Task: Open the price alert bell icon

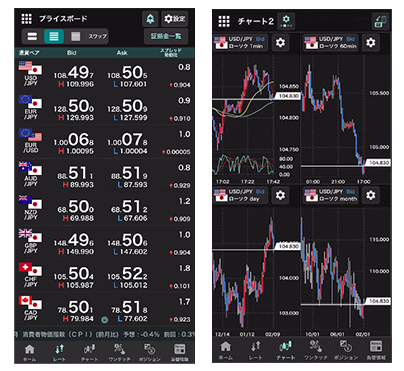Action: 151,19
